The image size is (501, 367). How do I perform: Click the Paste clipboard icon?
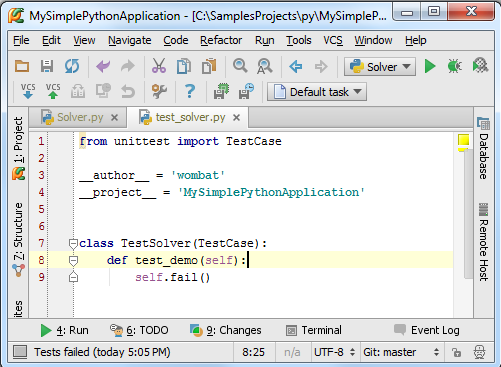tap(209, 66)
